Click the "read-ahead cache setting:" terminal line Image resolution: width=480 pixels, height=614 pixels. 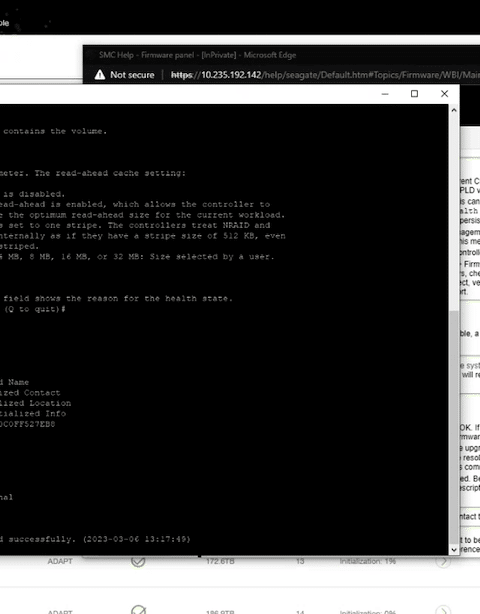tap(93, 173)
